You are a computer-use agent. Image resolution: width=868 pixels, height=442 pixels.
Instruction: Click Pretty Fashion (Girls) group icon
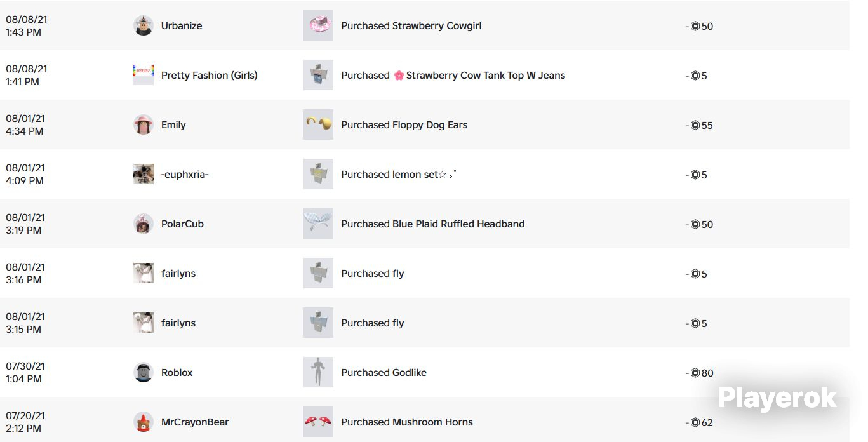point(144,75)
